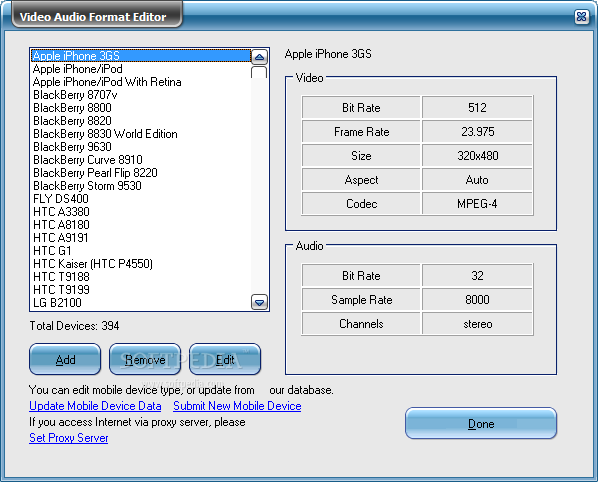Click the Codec label cell
The width and height of the screenshot is (598, 482).
pyautogui.click(x=361, y=204)
